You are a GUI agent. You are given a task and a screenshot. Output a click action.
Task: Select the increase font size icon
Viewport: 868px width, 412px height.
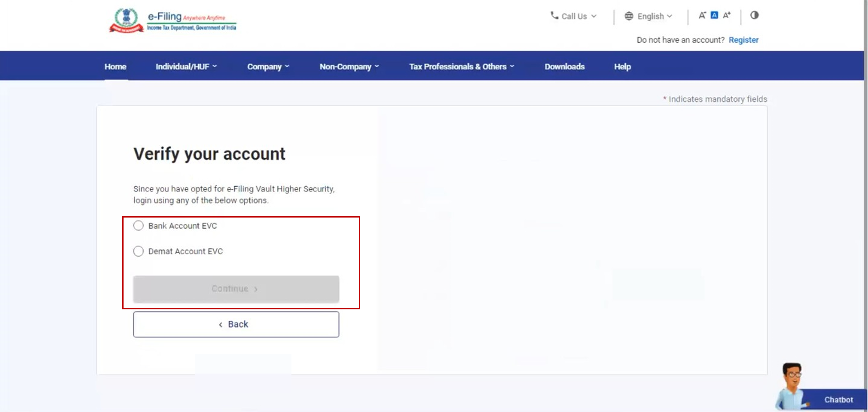pyautogui.click(x=727, y=15)
